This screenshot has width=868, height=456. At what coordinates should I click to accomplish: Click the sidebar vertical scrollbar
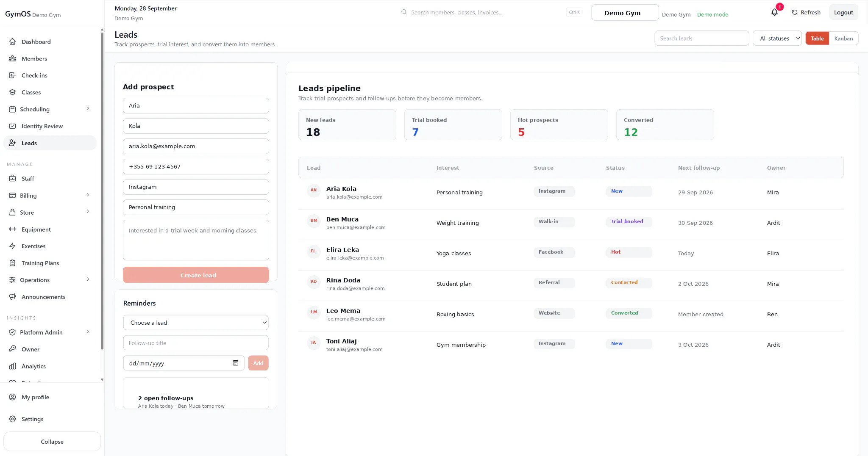tap(102, 191)
